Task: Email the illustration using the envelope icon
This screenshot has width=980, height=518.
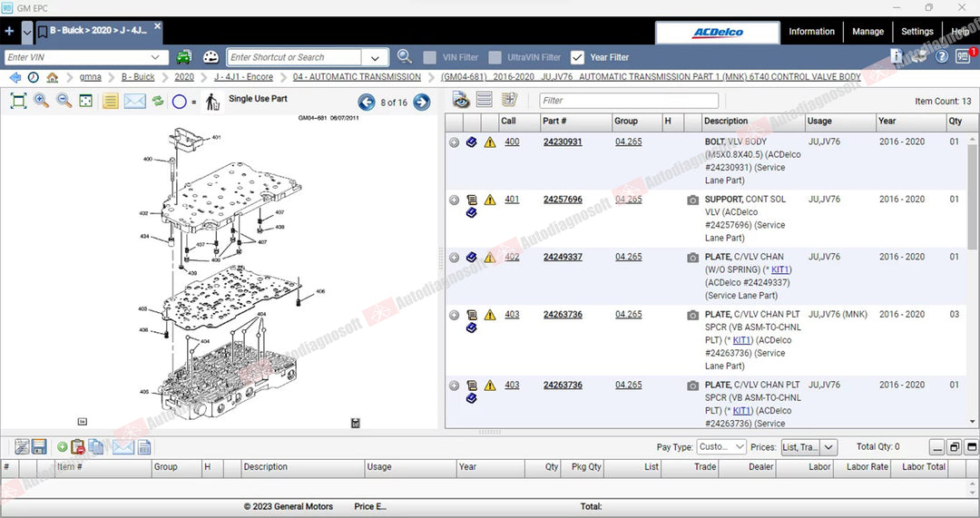Action: pos(134,101)
